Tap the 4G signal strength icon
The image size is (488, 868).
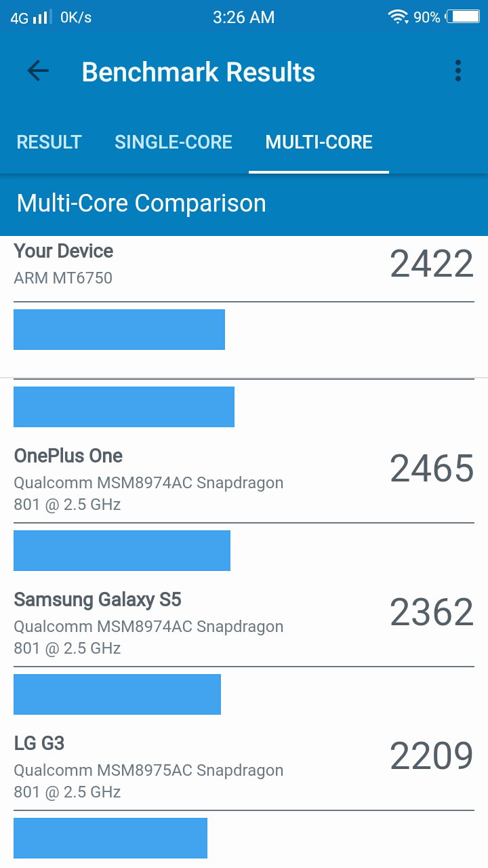(30, 17)
